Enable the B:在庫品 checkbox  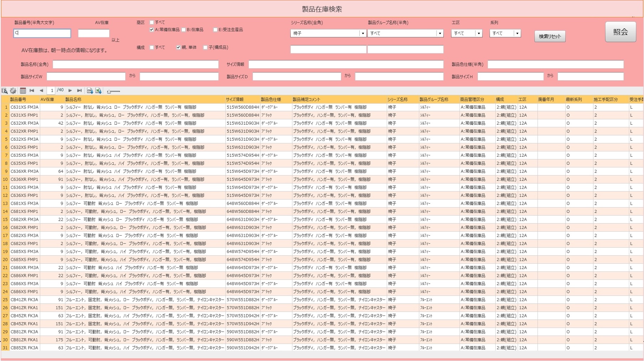(184, 30)
